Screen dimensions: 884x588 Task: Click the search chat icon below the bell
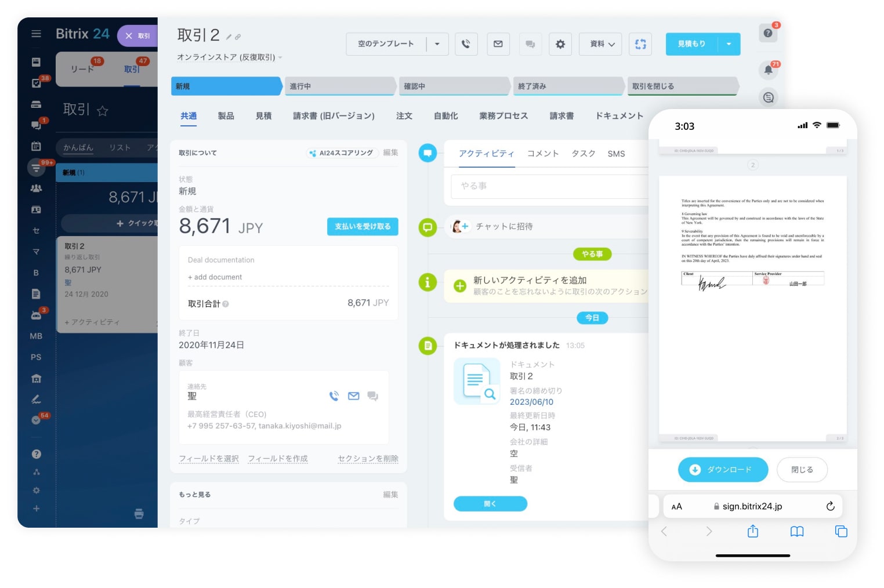[x=768, y=97]
